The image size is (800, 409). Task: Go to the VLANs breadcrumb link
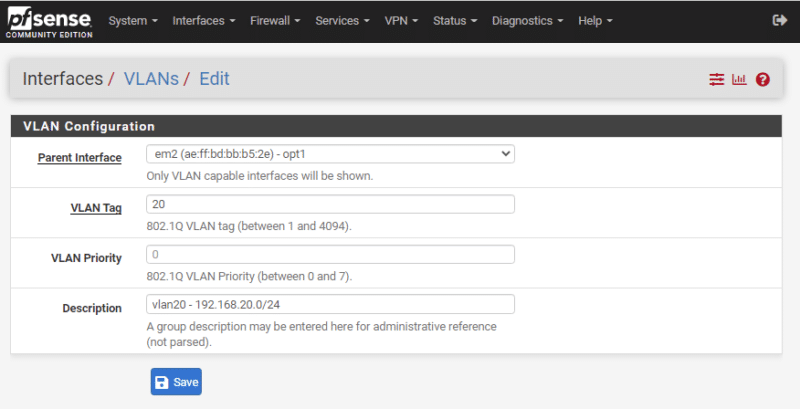point(151,79)
